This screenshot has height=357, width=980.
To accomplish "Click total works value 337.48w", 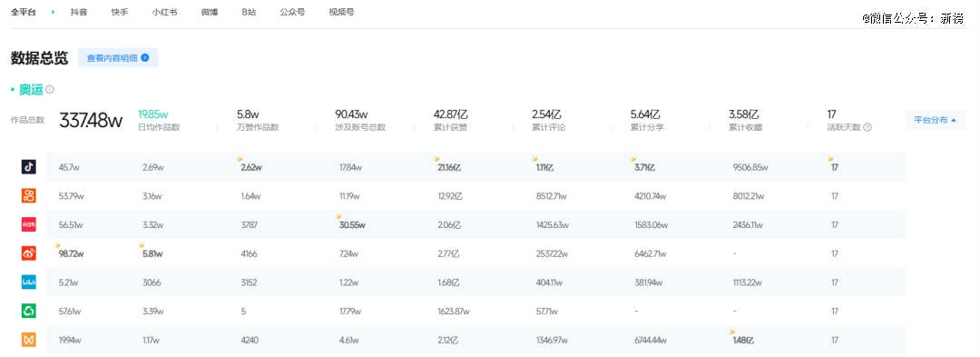I will 91,120.
